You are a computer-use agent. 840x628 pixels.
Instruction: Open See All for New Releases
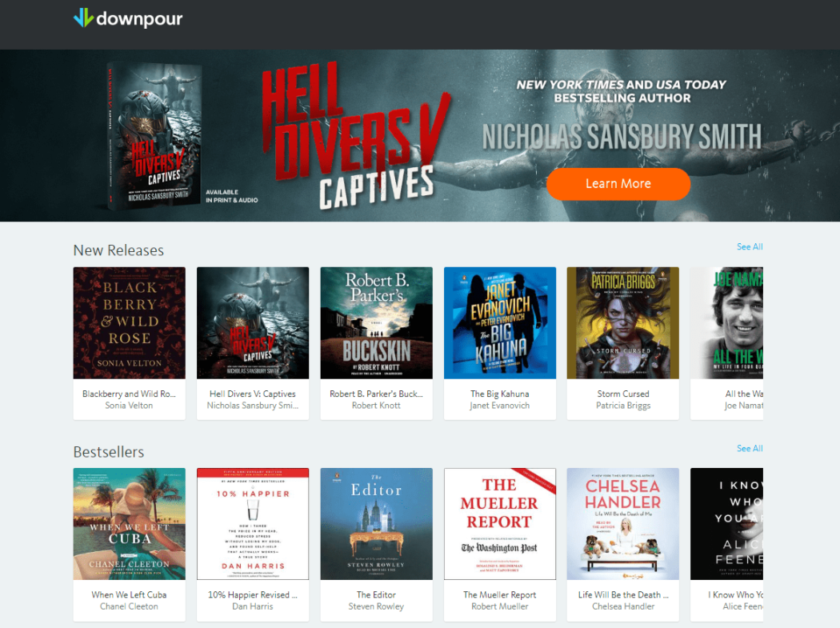coord(750,246)
